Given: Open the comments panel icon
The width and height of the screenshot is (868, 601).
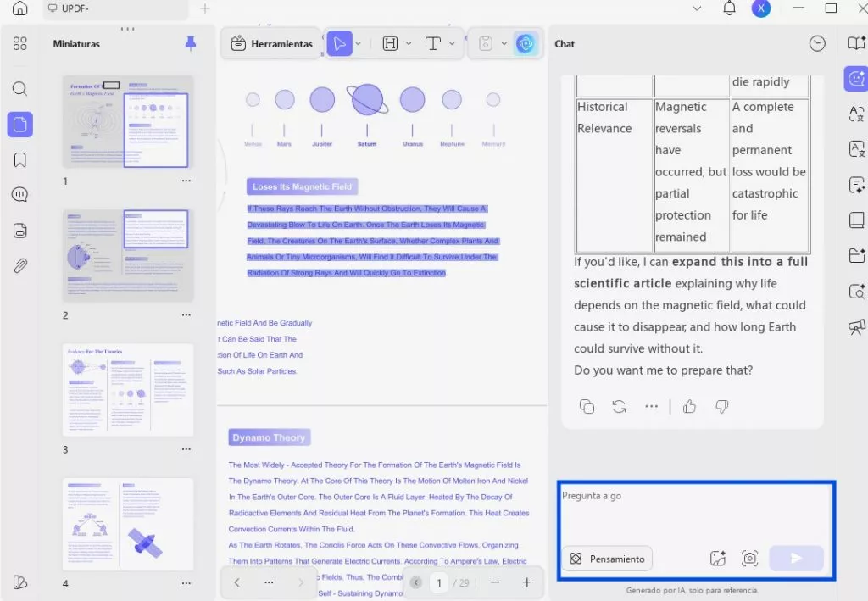Looking at the screenshot, I should pos(20,195).
